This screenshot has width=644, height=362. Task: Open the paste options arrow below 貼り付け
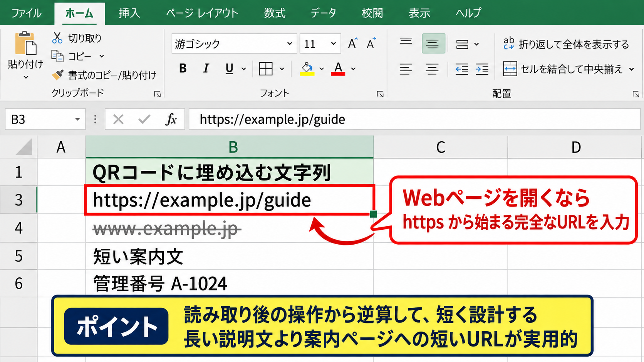click(x=26, y=77)
